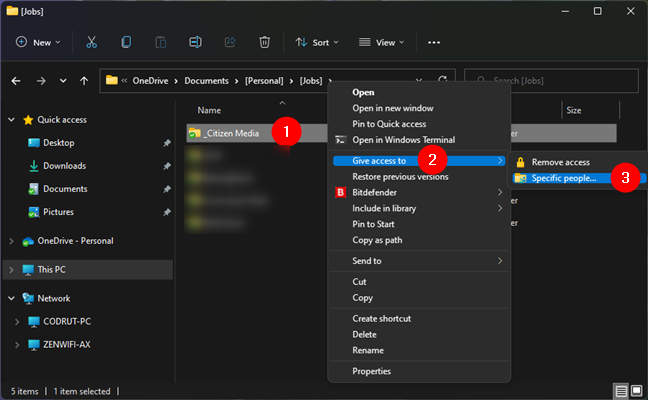Click the Search [Jobs] field

pos(551,81)
